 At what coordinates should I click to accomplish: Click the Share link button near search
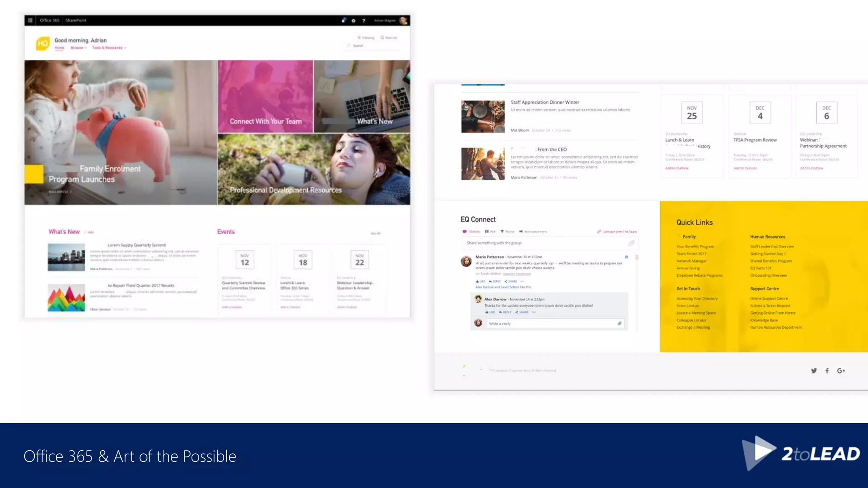point(389,38)
